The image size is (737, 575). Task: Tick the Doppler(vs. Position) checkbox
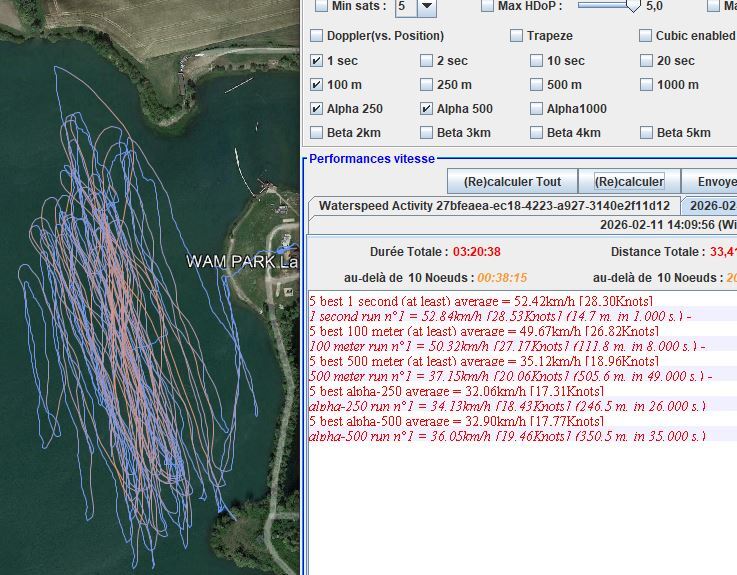tap(317, 36)
